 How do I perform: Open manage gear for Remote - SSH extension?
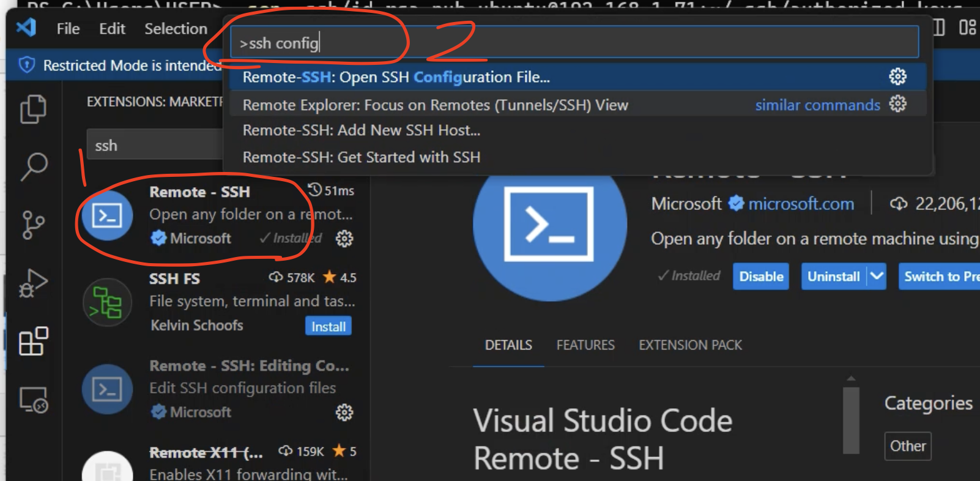click(x=344, y=238)
